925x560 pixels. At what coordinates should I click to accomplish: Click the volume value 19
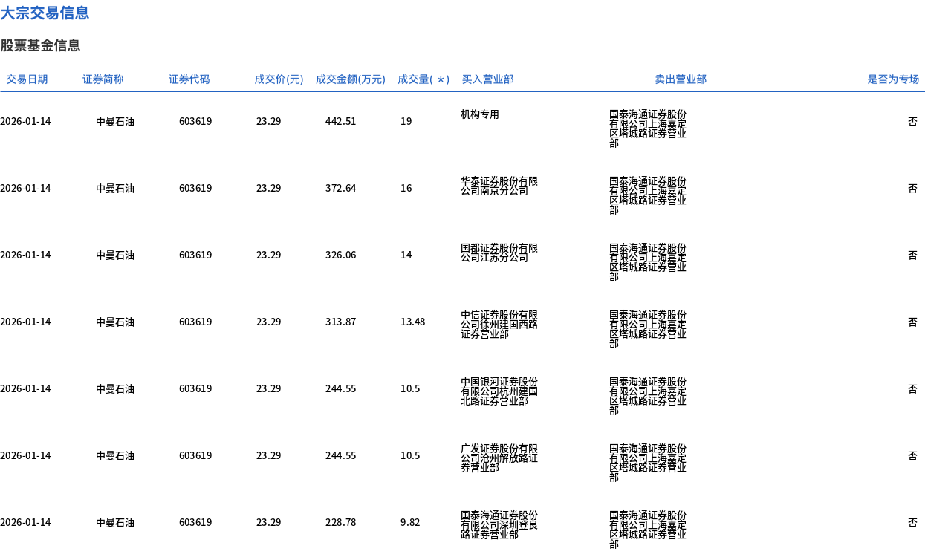pyautogui.click(x=406, y=121)
